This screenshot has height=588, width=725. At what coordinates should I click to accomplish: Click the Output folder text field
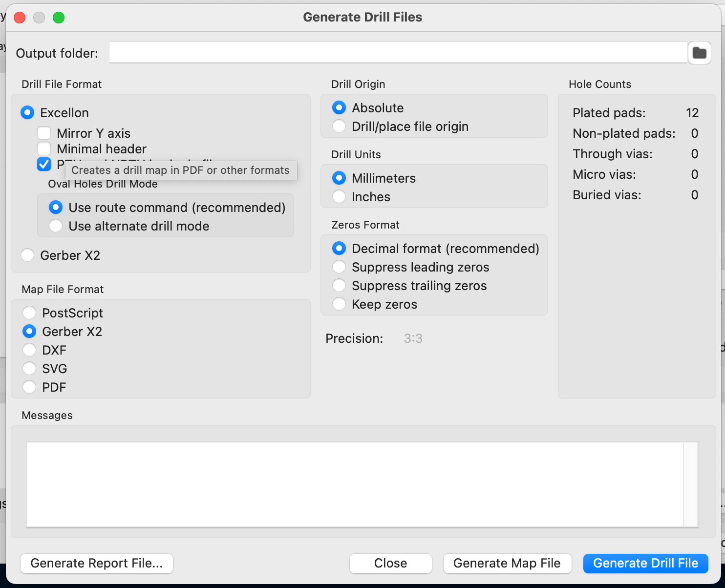(398, 53)
